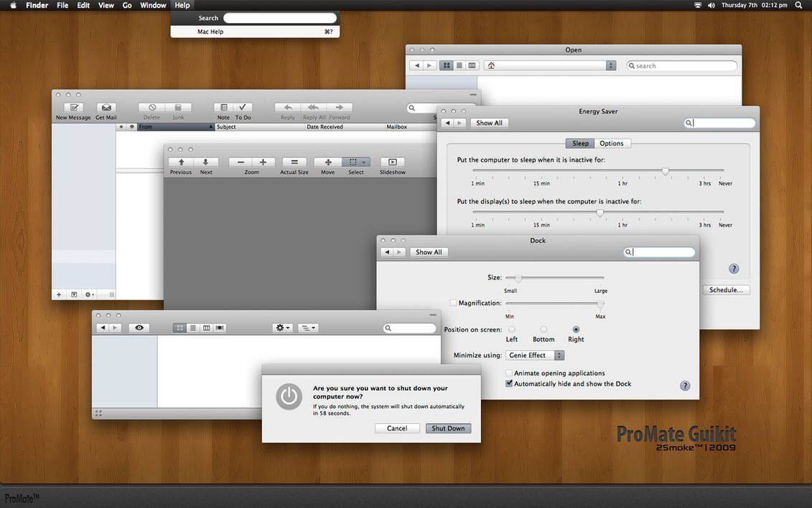
Task: Mark message as Junk in Mail toolbar
Action: (178, 107)
